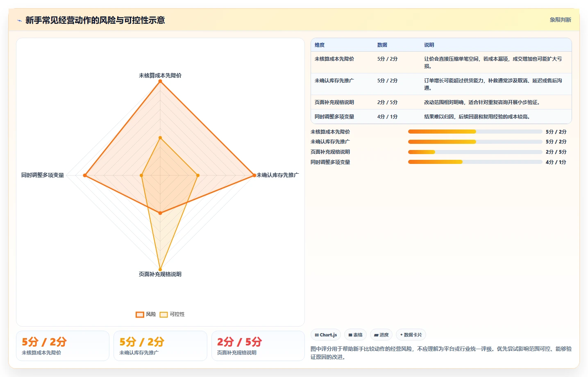Click the 维度 column header
The width and height of the screenshot is (588, 377).
point(320,45)
